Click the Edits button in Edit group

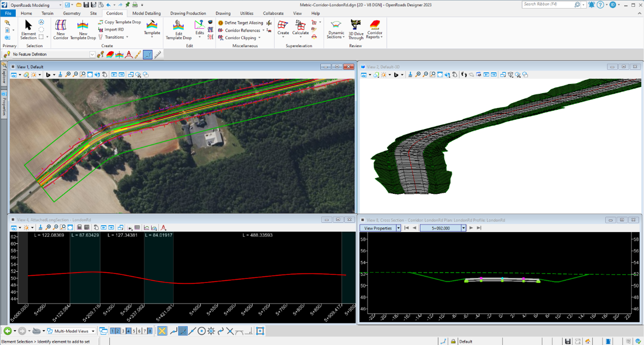(x=200, y=30)
